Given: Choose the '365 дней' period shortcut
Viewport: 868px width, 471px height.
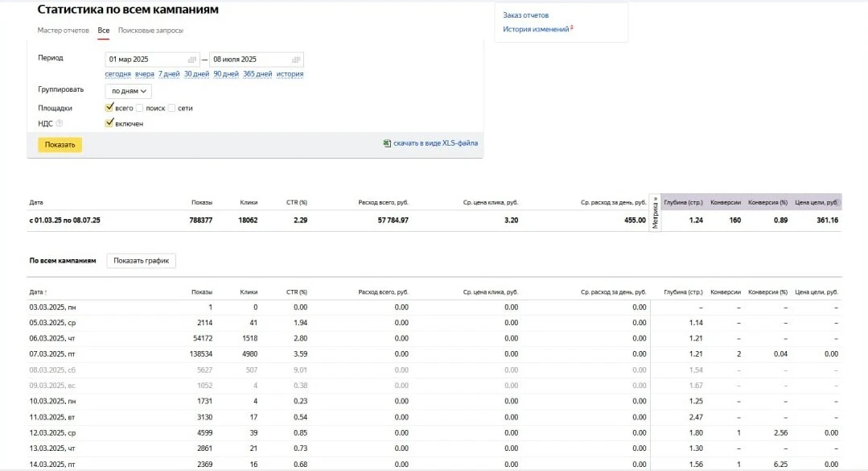Looking at the screenshot, I should click(x=257, y=74).
